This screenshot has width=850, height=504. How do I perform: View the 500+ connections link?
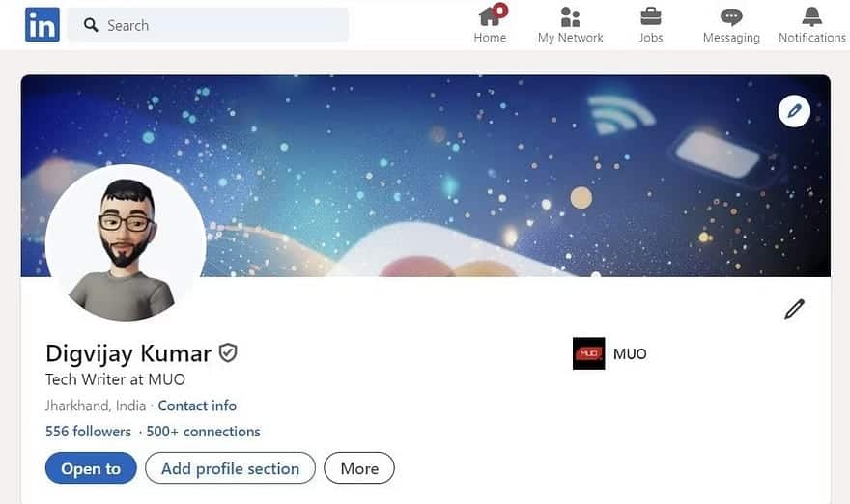[203, 432]
